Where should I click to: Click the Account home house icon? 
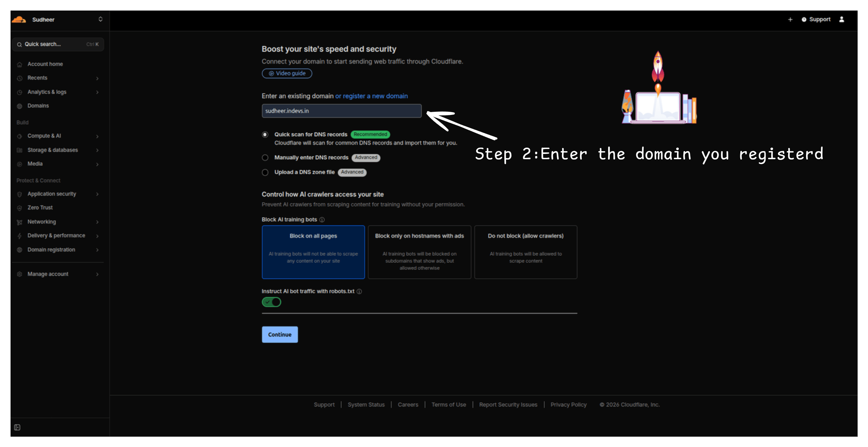[x=20, y=64]
